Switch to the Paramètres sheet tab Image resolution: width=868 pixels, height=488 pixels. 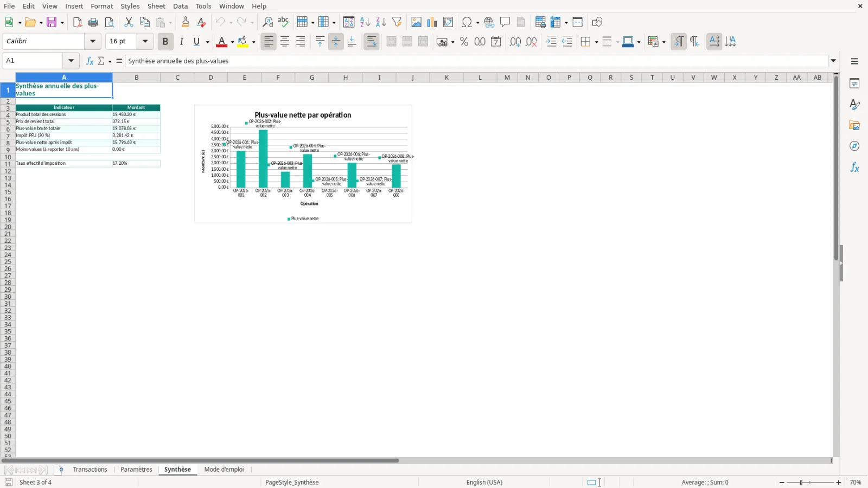click(x=136, y=470)
